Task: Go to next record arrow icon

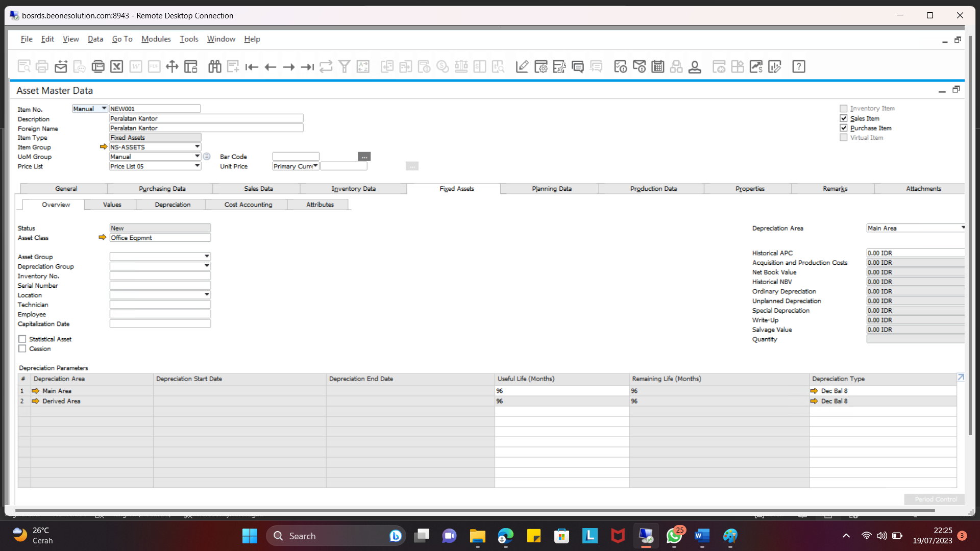Action: coord(289,67)
